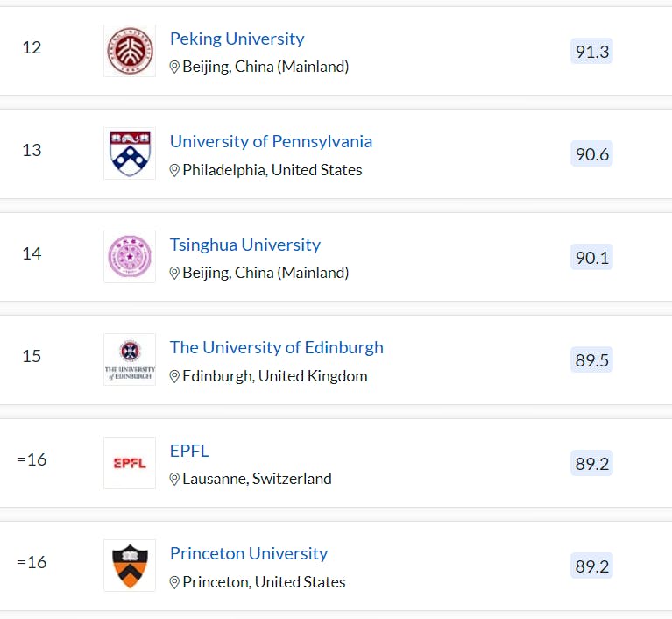Open the EPFL university link
Image resolution: width=672 pixels, height=619 pixels.
tap(189, 451)
